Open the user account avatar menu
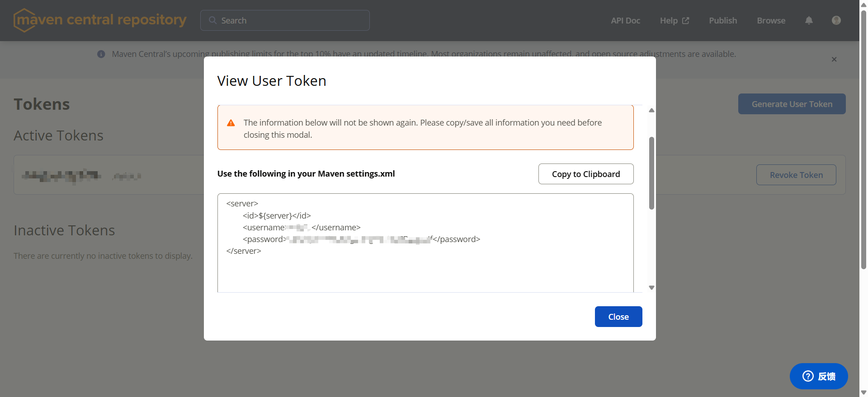 pos(836,20)
